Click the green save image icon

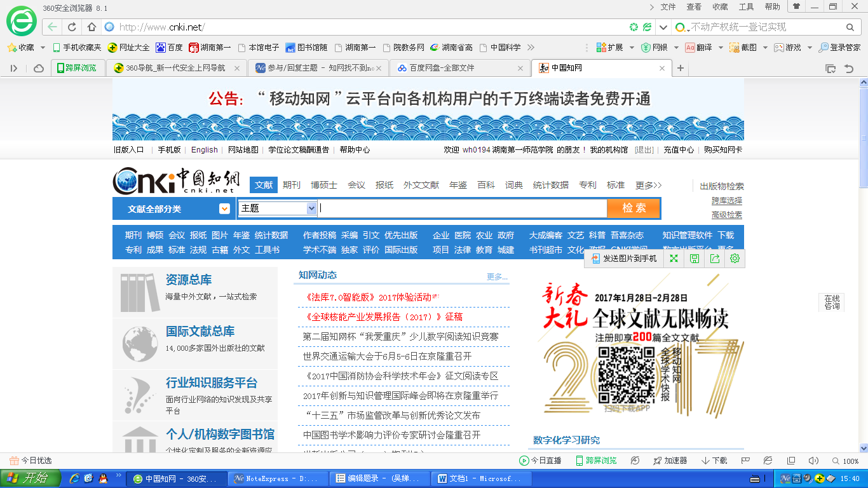tap(695, 259)
